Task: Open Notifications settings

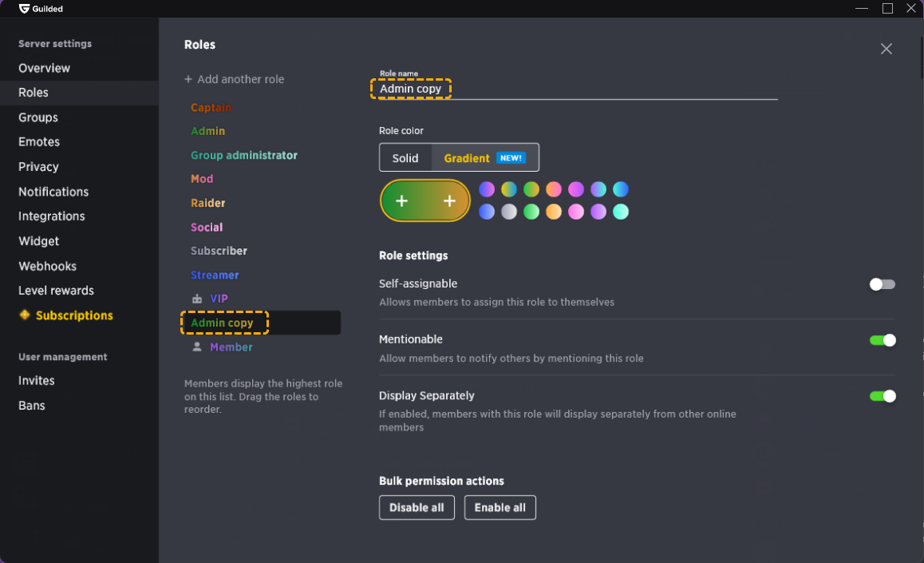Action: 53,192
